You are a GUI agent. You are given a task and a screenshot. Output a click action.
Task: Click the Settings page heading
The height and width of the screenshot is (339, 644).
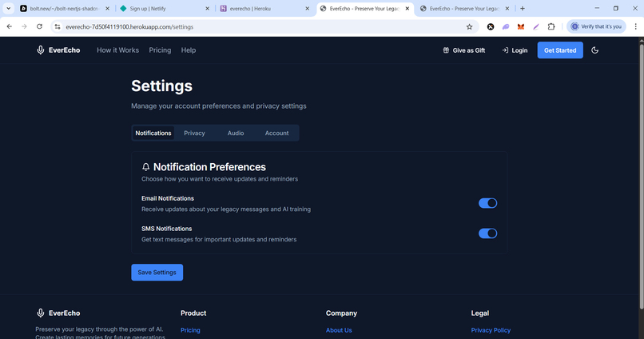coord(162,86)
